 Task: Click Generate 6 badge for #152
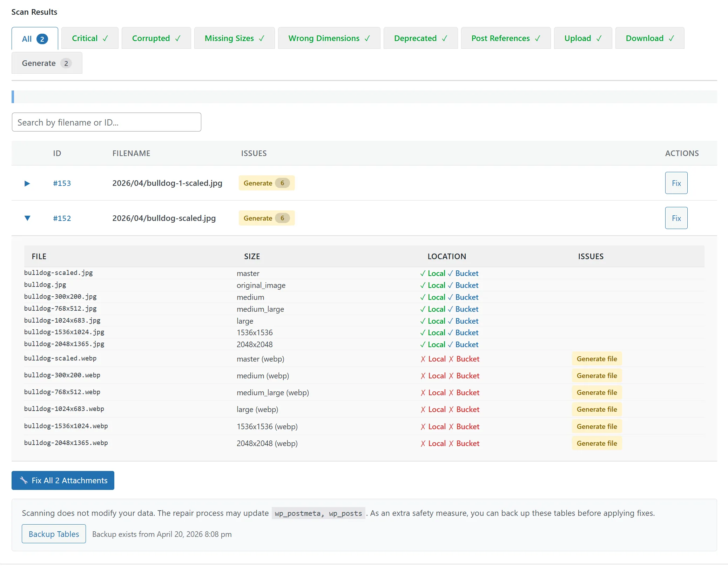267,218
